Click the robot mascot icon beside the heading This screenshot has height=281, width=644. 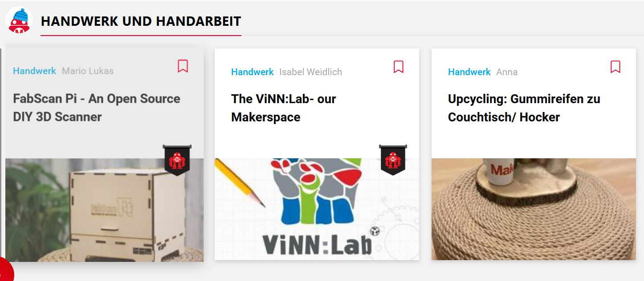[19, 20]
